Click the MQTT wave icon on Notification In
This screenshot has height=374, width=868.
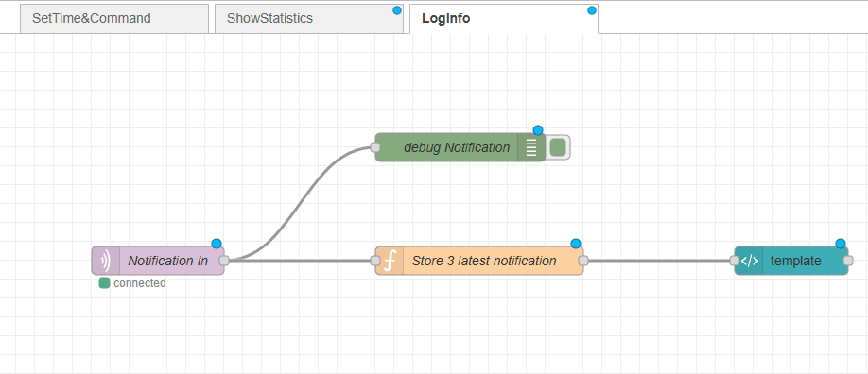pos(106,261)
